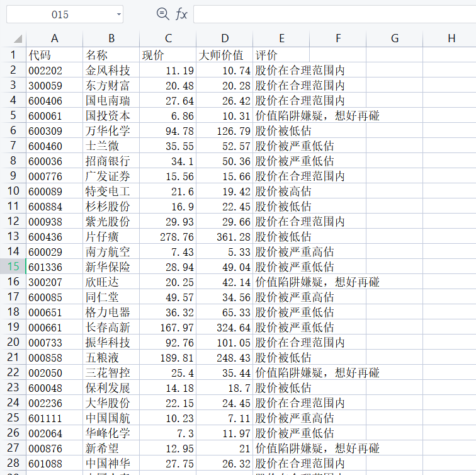Click cell with header 名称
The width and height of the screenshot is (476, 475).
111,55
